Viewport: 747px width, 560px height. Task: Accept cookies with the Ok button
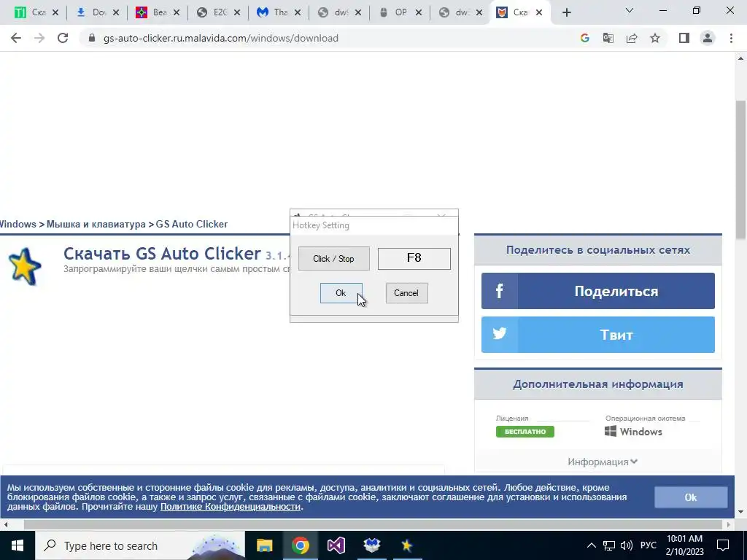click(x=691, y=497)
